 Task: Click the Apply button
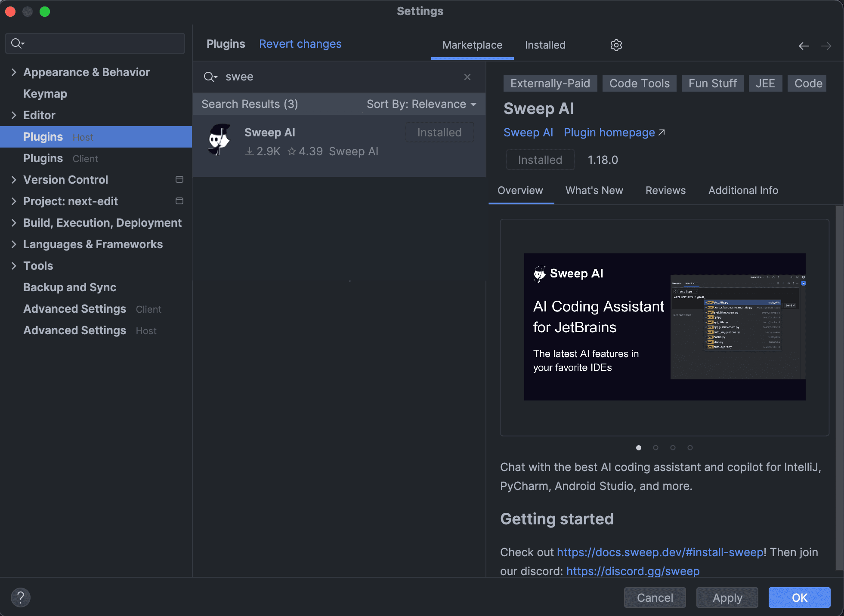click(727, 598)
